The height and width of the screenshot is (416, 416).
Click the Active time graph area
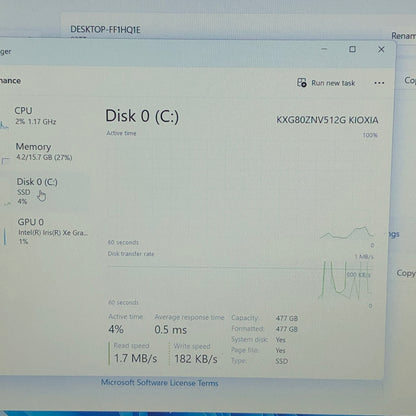pos(240,188)
